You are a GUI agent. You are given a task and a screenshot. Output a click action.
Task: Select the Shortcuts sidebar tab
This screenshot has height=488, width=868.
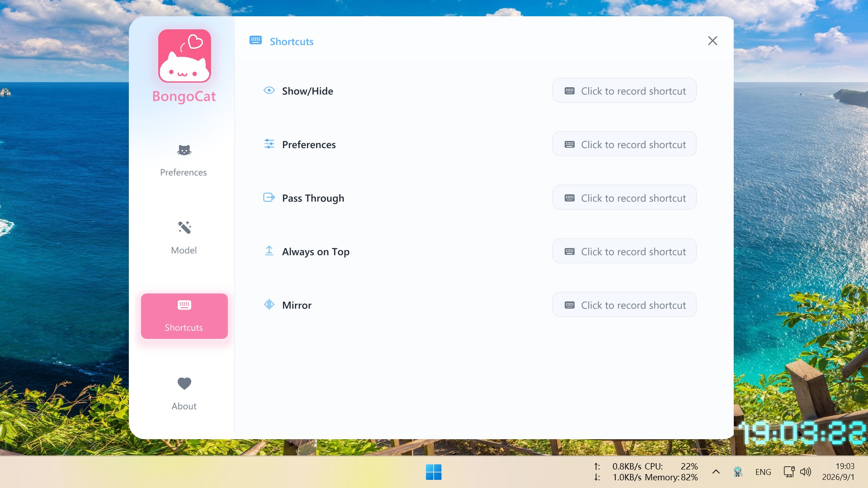184,316
